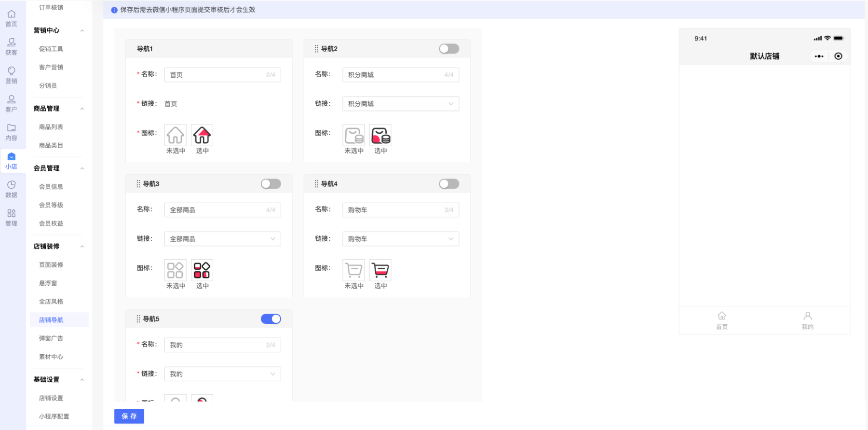
Task: Click the info icon in the notice banner
Action: (114, 10)
